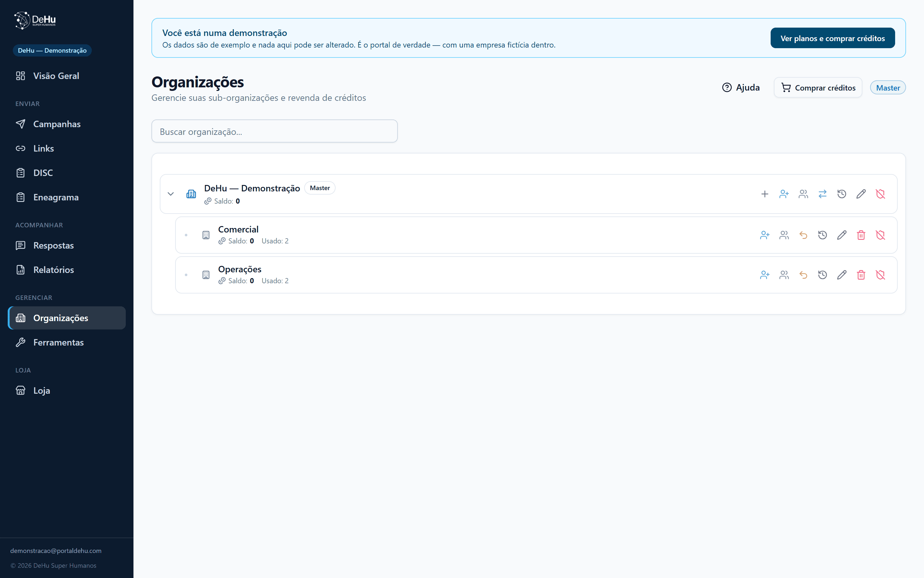The image size is (924, 578).
Task: Click orange undo arrow in Comercial row
Action: tap(803, 235)
